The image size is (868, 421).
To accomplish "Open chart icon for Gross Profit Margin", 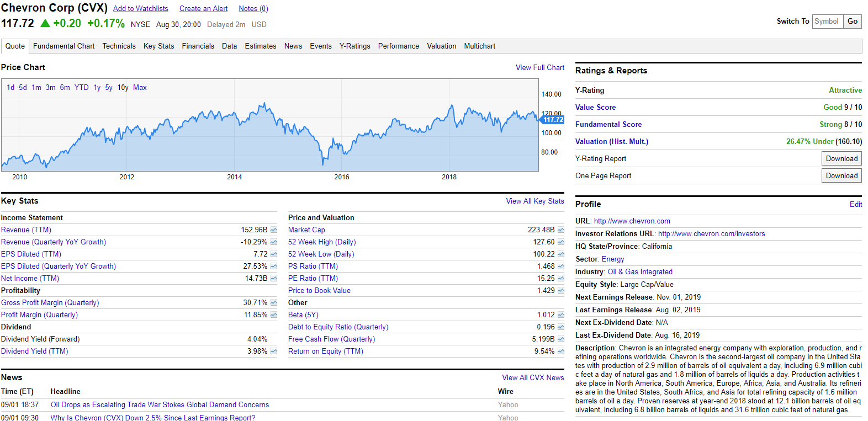I will 274,303.
